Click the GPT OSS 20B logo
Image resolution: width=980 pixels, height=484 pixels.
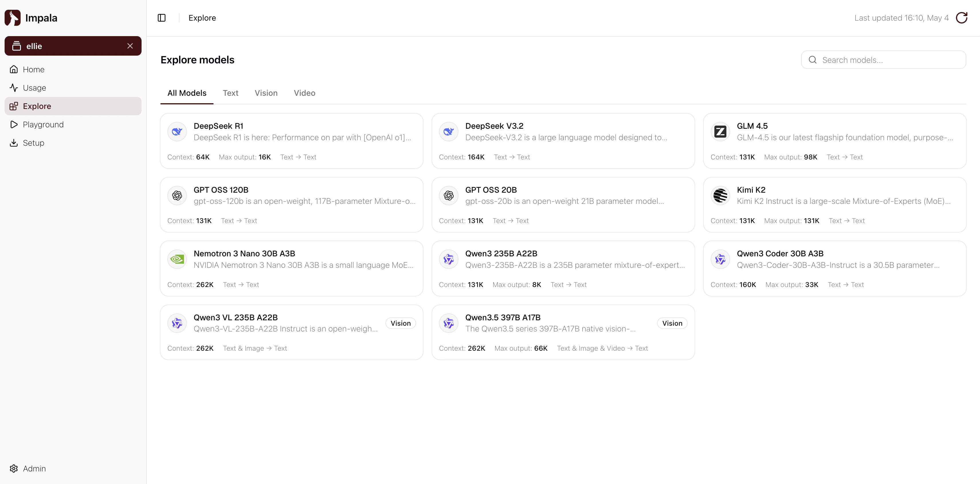point(448,196)
